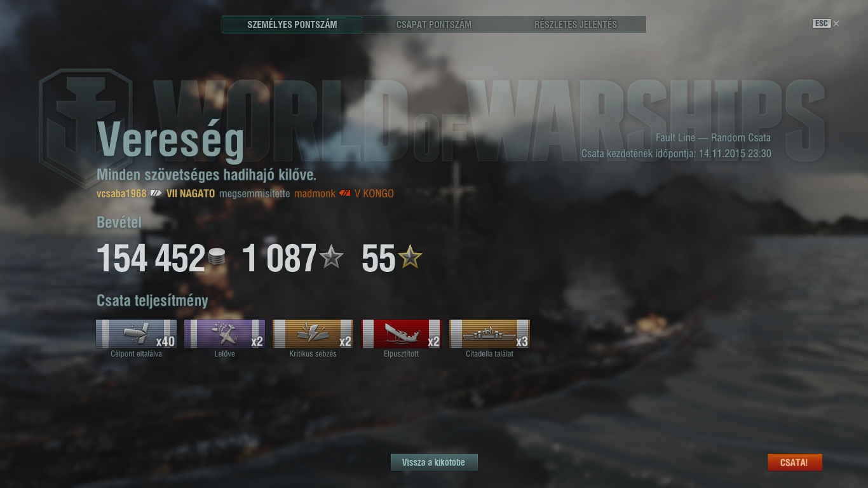The height and width of the screenshot is (488, 868).
Task: Click the Nagato battleship class icon
Action: [156, 193]
